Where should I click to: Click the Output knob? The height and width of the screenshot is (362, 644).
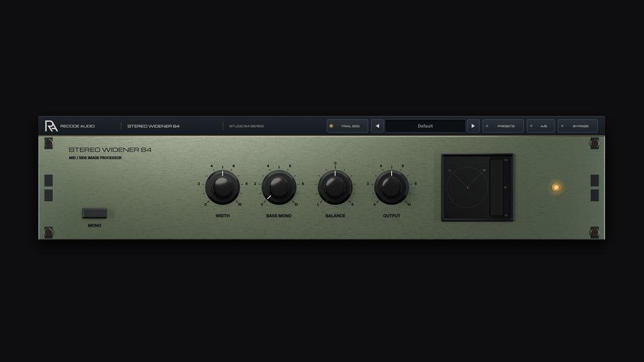(x=391, y=187)
